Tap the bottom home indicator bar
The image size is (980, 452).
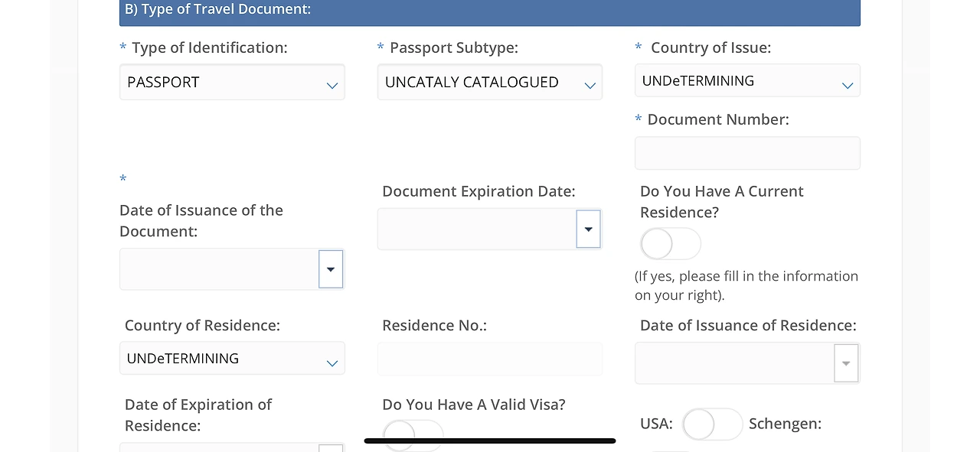tap(489, 441)
